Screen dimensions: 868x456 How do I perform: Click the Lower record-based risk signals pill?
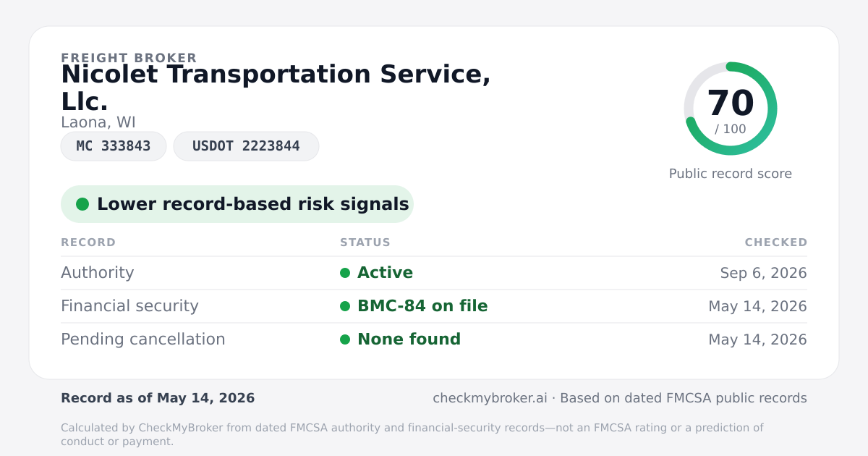[237, 204]
